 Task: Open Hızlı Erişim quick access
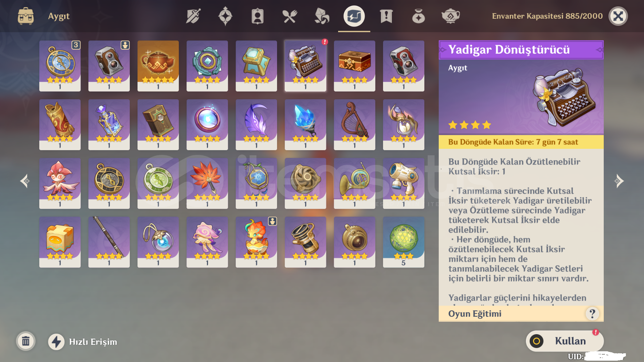(x=83, y=342)
